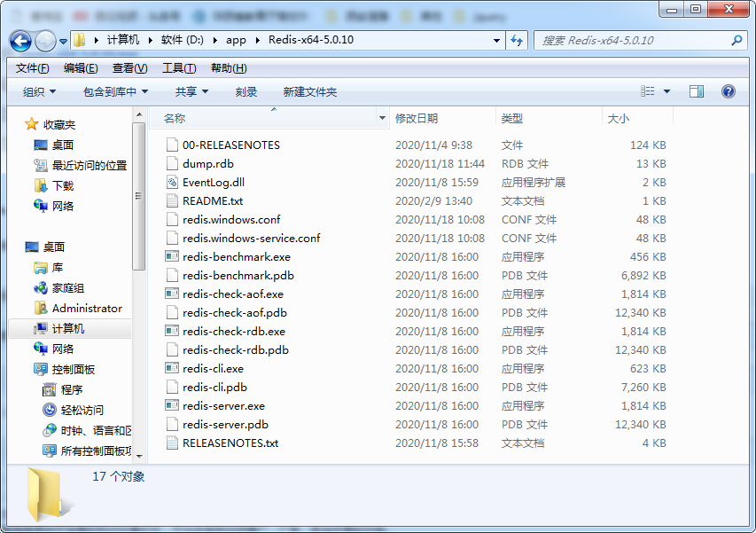
Task: Select 计算机 in the navigation pane
Action: (x=68, y=328)
